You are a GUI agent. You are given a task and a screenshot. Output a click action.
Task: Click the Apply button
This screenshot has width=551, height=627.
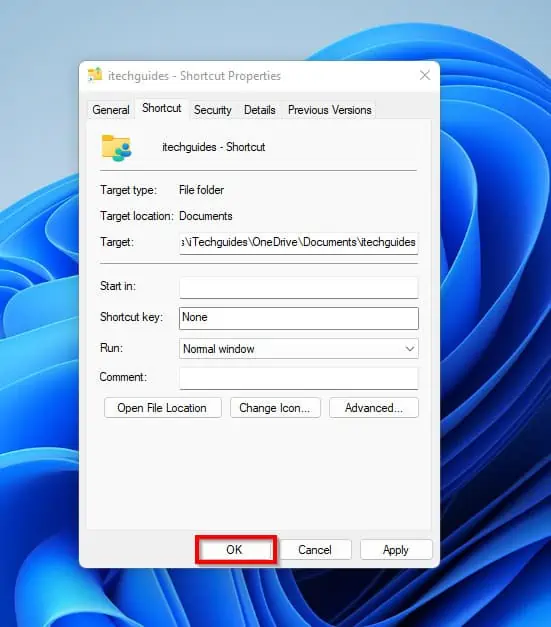coord(396,549)
